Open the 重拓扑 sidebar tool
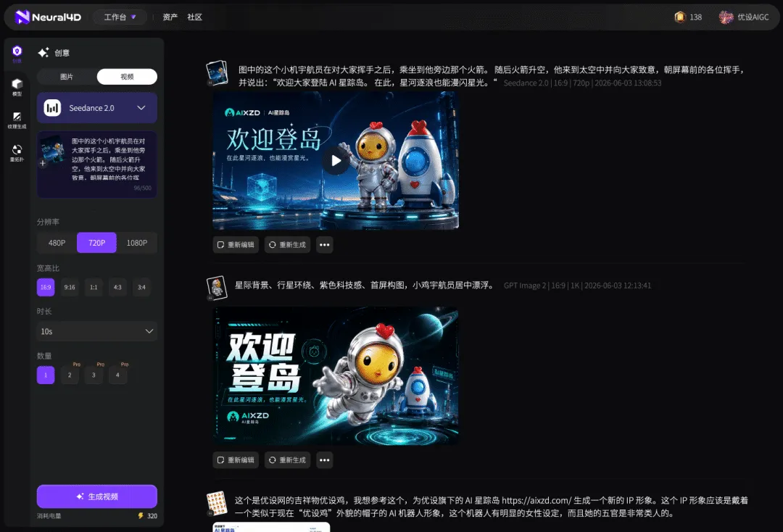 click(17, 153)
